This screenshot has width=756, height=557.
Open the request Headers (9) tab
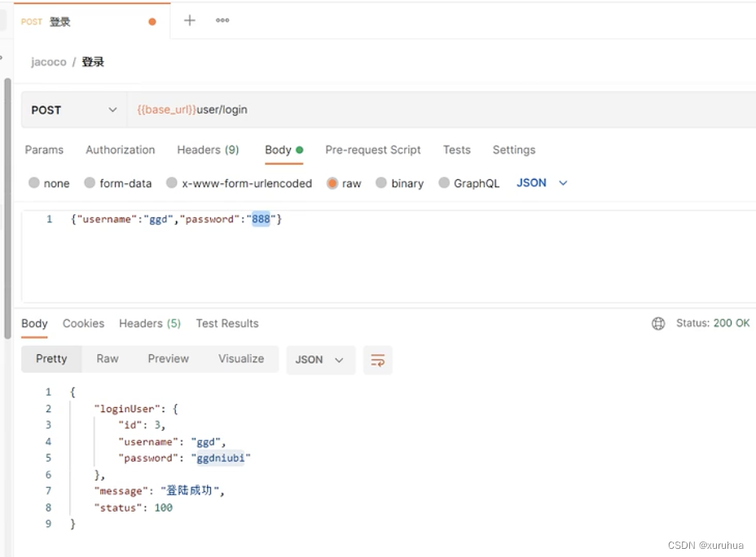(208, 150)
